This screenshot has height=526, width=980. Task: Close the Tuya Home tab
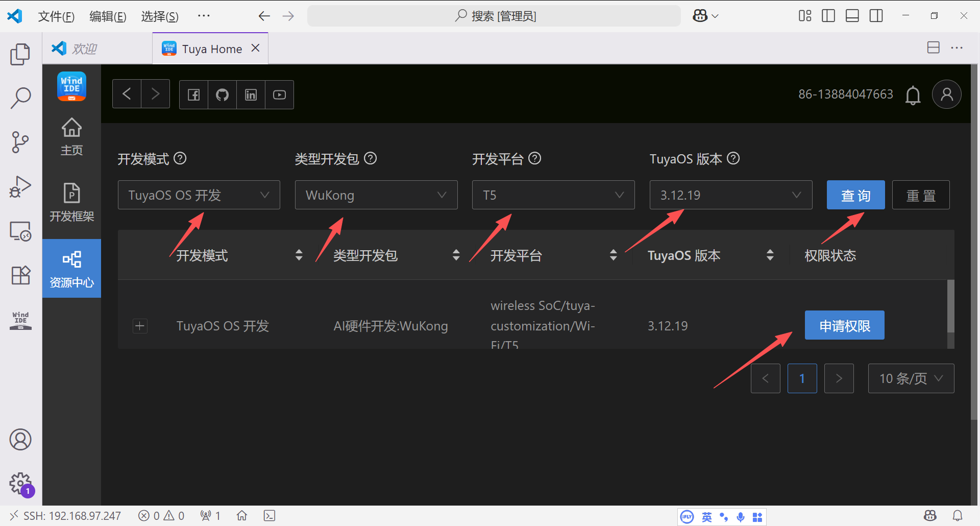coord(256,48)
